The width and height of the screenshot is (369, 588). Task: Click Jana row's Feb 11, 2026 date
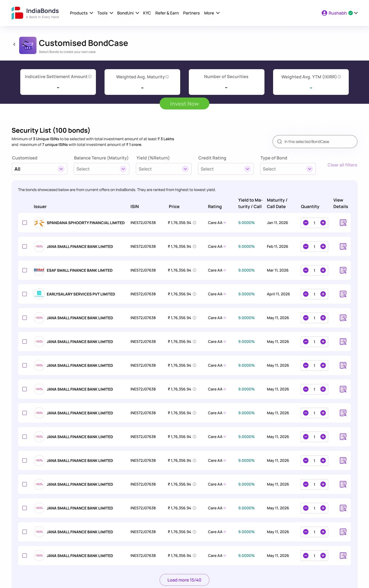[277, 246]
